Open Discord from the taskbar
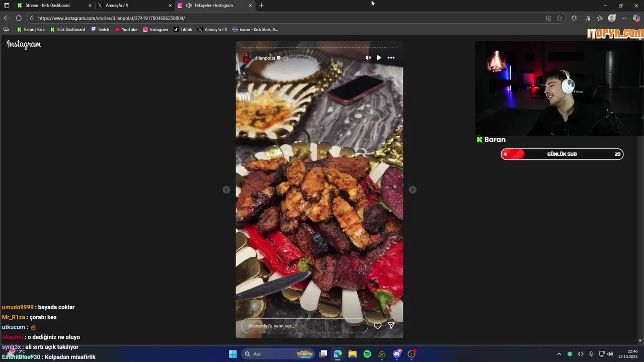 397,354
